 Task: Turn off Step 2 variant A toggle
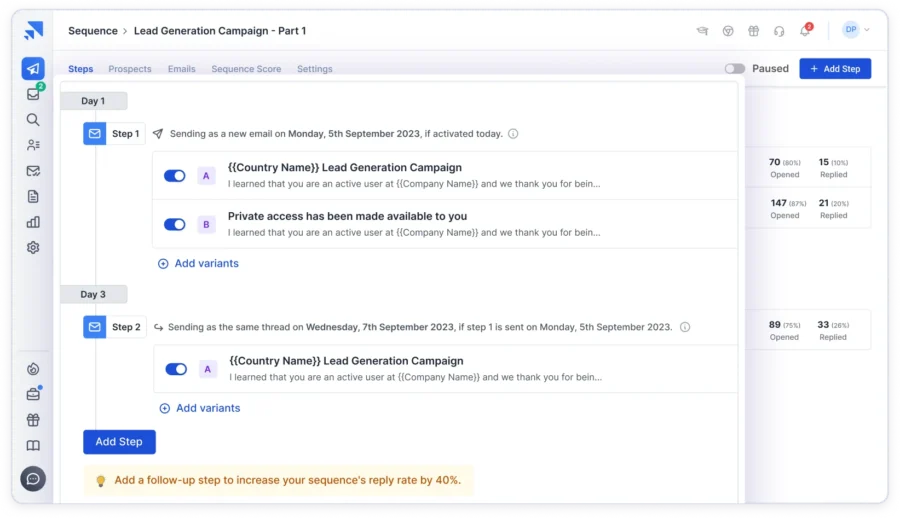pyautogui.click(x=176, y=369)
